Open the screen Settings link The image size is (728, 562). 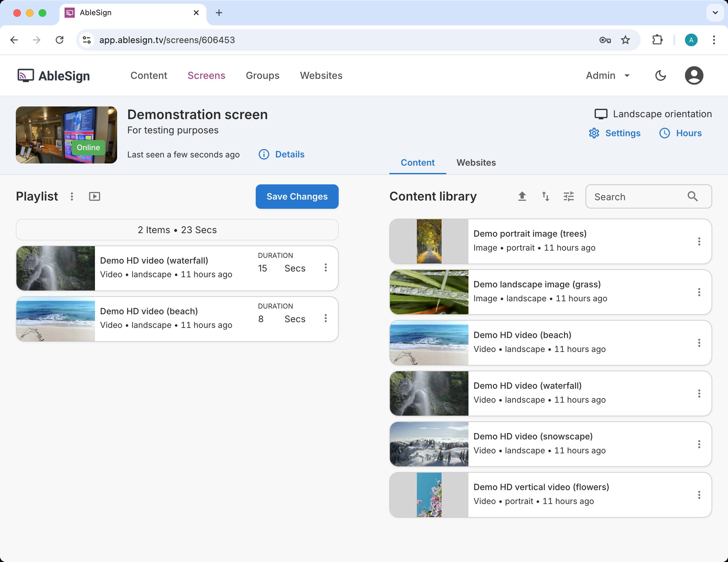pos(614,133)
